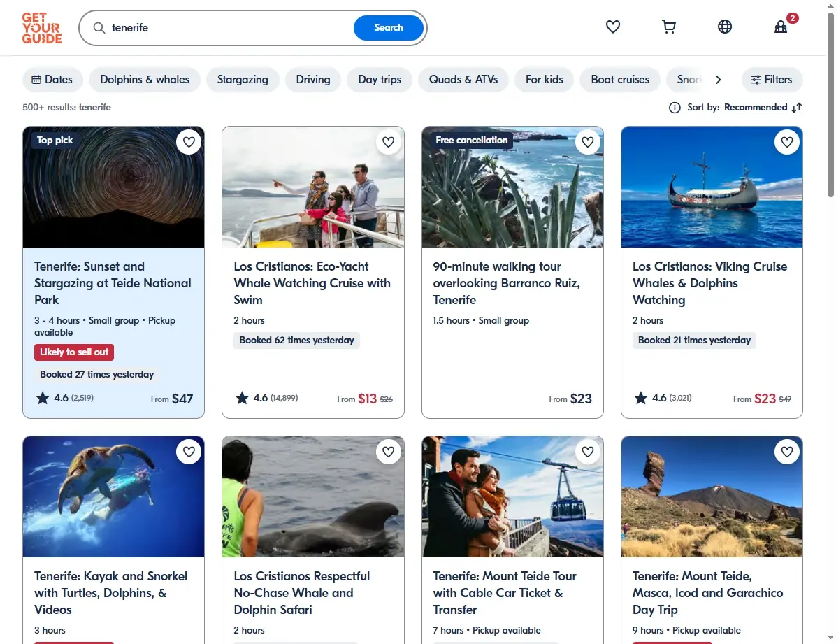
Task: Open the GetYourGuide home logo
Action: (x=41, y=28)
